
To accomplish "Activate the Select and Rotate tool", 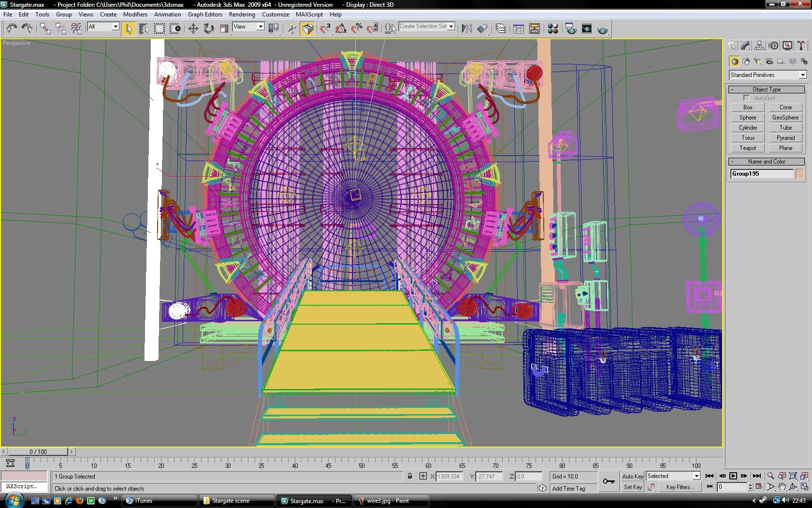I will click(x=208, y=28).
